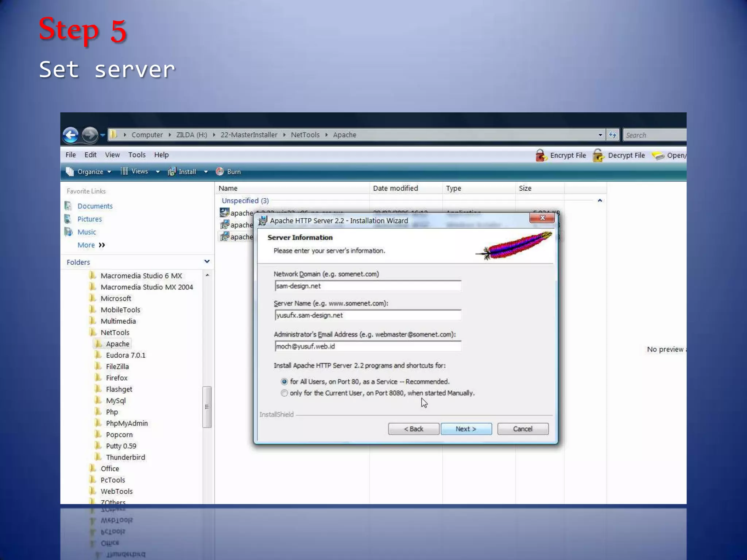Click the Burn disc icon
Image resolution: width=747 pixels, height=560 pixels.
[220, 171]
